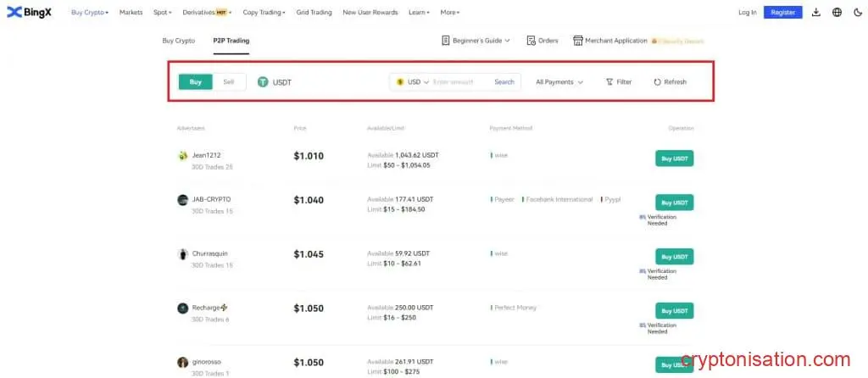Click the Beginner's Guide book icon
868x378 pixels.
pyautogui.click(x=446, y=41)
